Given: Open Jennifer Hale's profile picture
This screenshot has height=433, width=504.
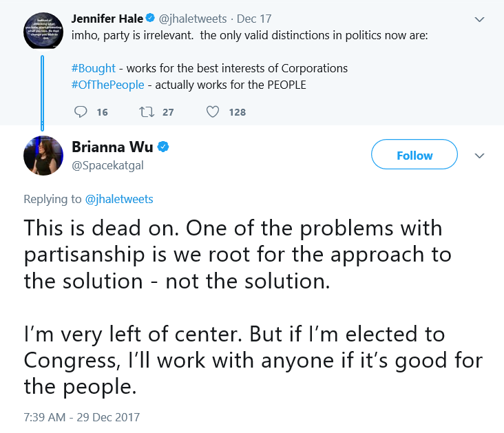Looking at the screenshot, I should coord(43,31).
